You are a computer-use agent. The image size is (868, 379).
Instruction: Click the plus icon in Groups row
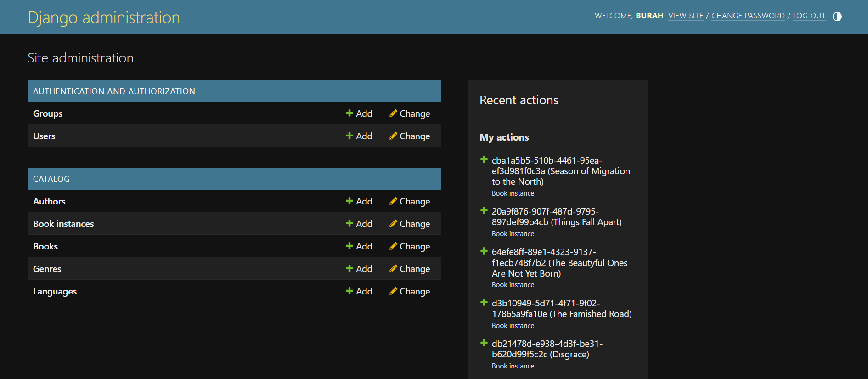coord(349,113)
